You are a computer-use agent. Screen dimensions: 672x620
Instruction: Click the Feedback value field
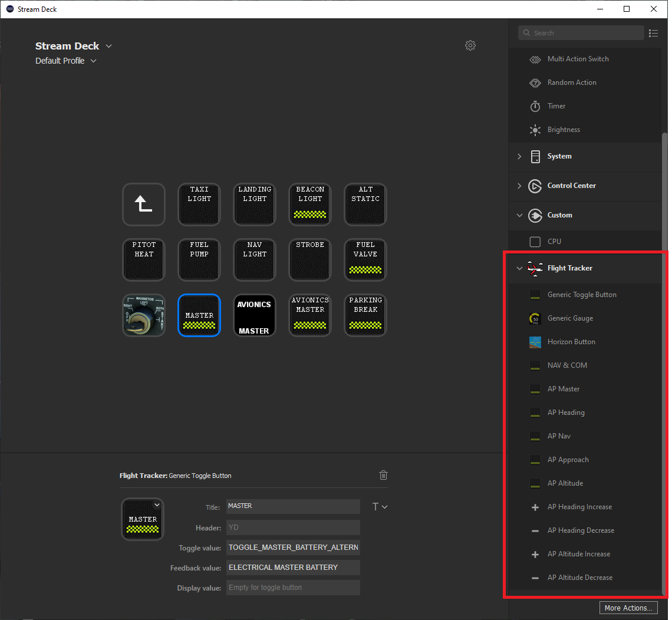tap(293, 568)
